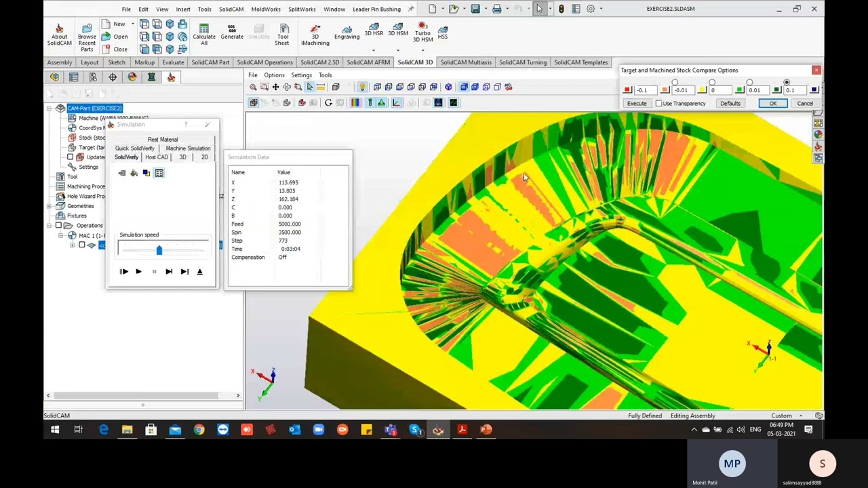Confirm compare options with OK

pos(773,104)
